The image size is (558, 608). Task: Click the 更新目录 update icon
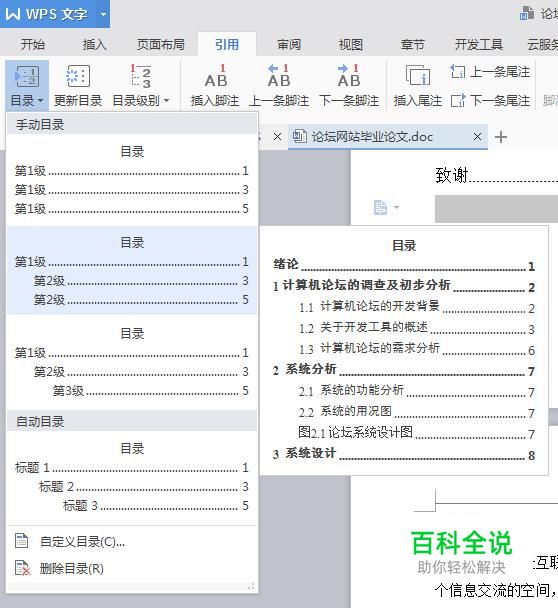tap(78, 76)
